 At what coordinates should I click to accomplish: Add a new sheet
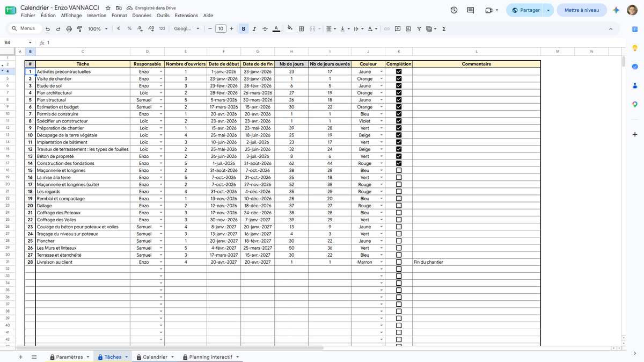click(x=21, y=357)
